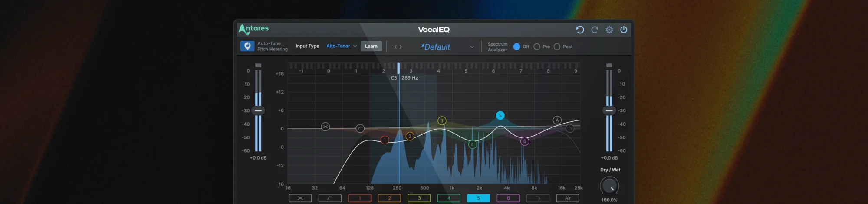The image size is (868, 204).
Task: Click the output gain slider handle
Action: [609, 110]
